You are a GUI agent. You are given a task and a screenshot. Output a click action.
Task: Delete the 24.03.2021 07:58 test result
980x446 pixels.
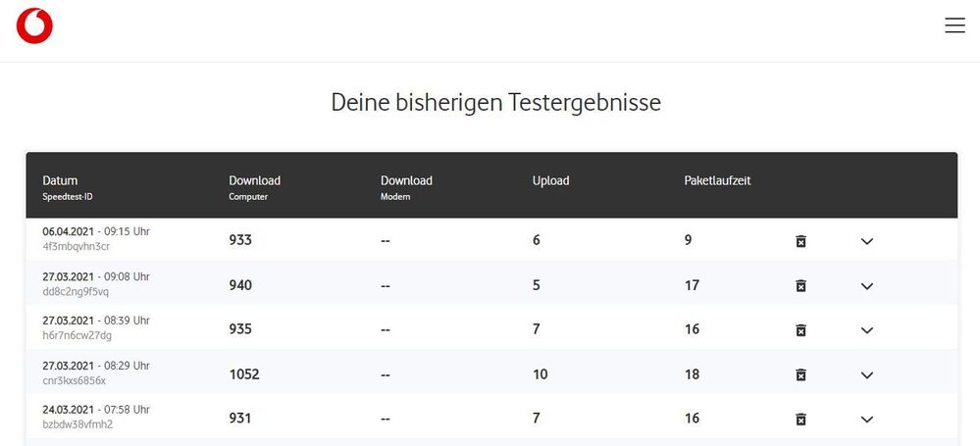point(800,419)
